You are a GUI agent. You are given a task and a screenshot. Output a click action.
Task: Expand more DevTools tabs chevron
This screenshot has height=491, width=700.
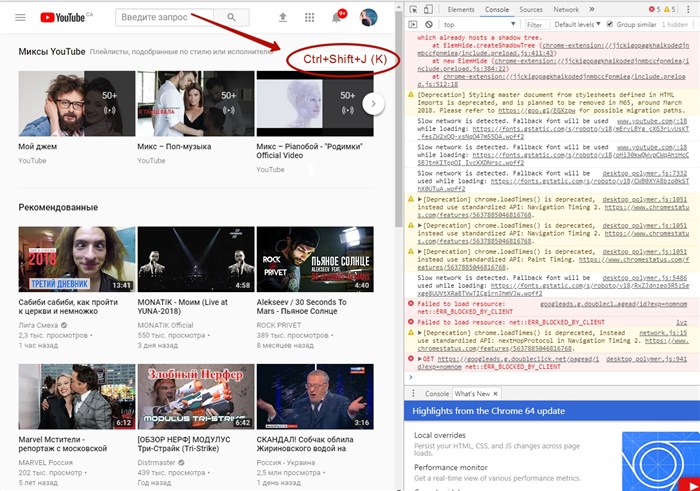(592, 9)
